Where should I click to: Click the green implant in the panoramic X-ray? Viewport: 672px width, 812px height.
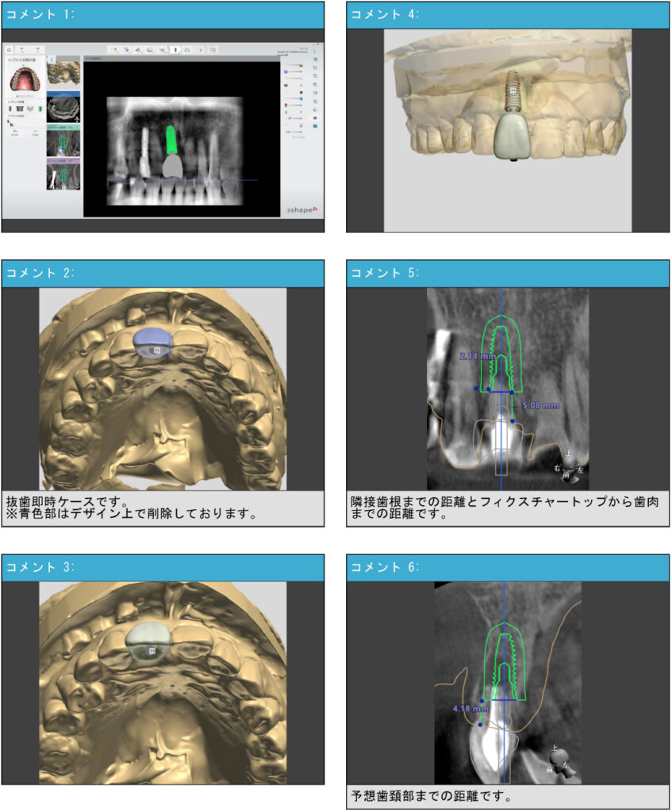(x=171, y=139)
